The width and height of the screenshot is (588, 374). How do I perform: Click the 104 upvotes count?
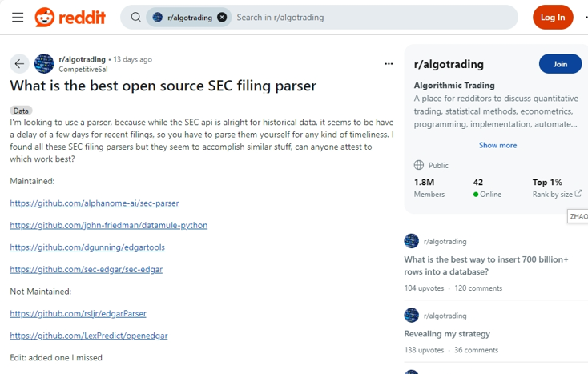[x=424, y=288]
